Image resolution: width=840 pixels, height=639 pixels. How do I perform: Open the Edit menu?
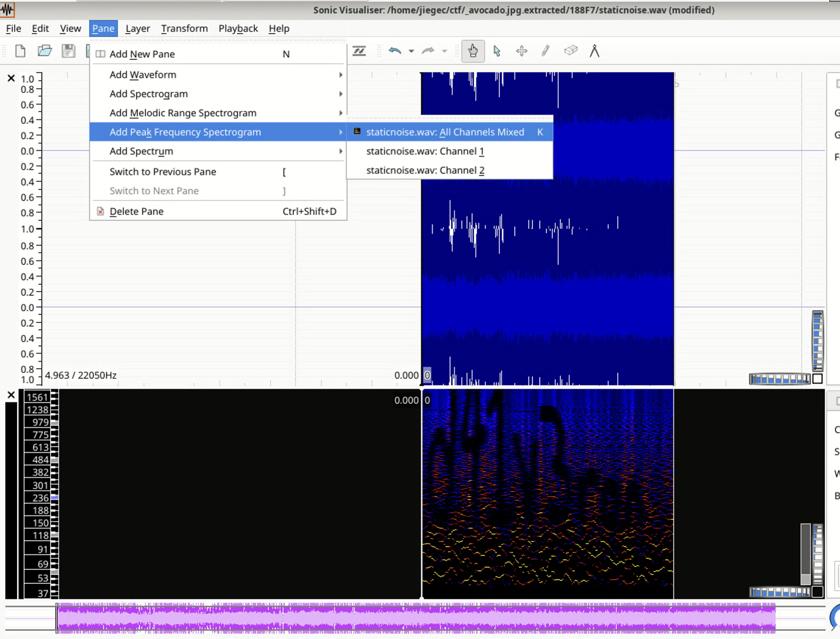[x=40, y=29]
